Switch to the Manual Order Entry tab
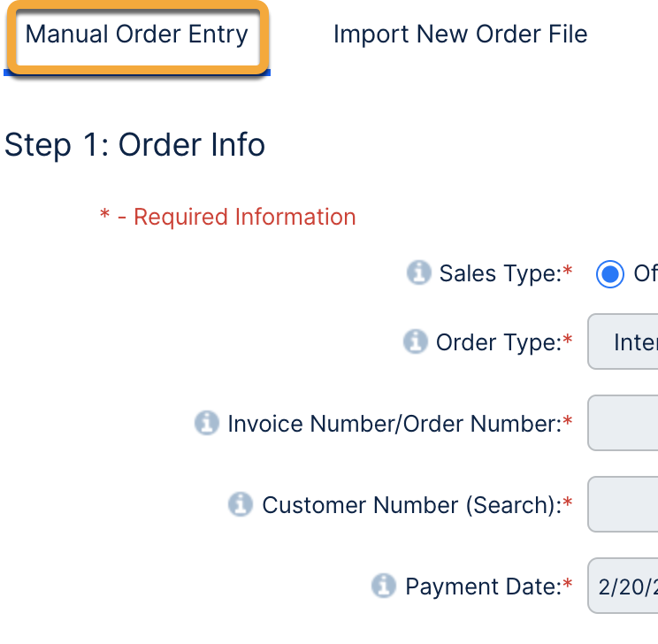This screenshot has width=658, height=644. click(x=137, y=34)
